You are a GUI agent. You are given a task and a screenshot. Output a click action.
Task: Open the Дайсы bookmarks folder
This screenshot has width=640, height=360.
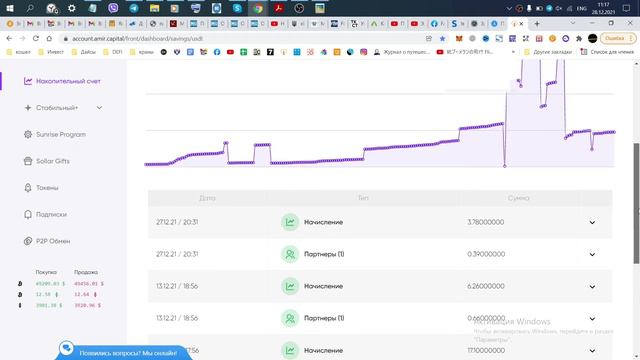(84, 52)
